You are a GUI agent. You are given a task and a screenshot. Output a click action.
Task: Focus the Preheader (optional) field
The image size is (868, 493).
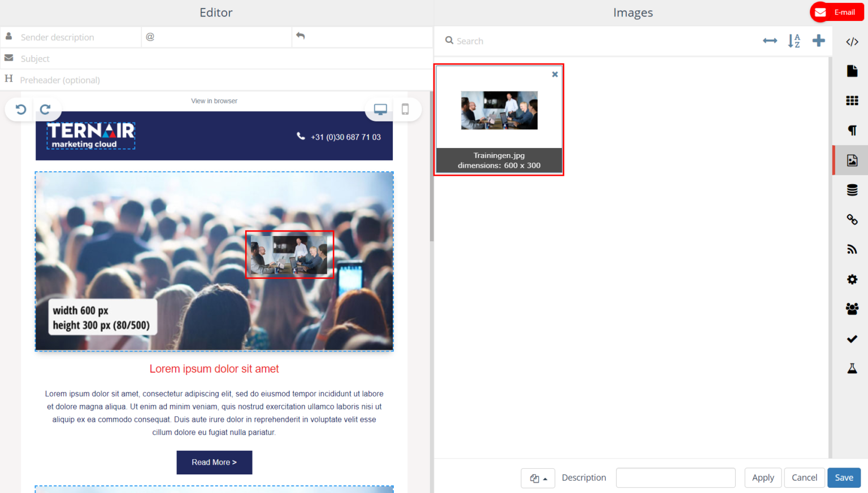pos(216,80)
